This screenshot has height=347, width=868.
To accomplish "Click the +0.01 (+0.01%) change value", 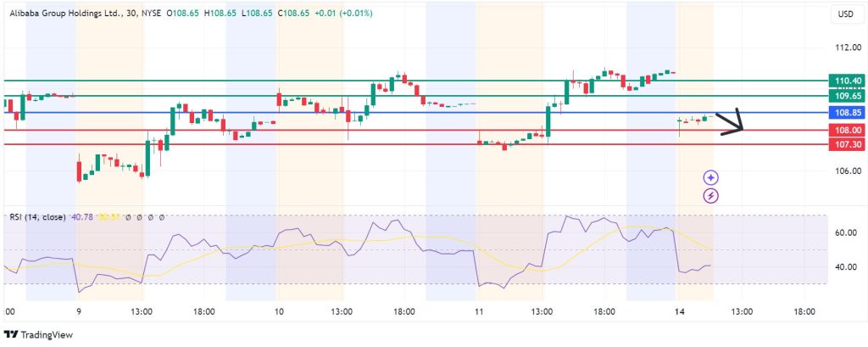I will point(343,14).
